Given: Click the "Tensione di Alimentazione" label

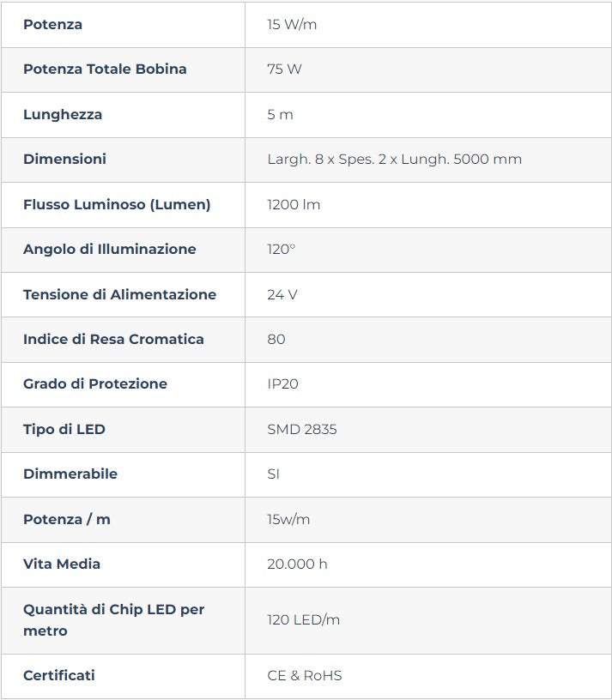Looking at the screenshot, I should pyautogui.click(x=119, y=294).
